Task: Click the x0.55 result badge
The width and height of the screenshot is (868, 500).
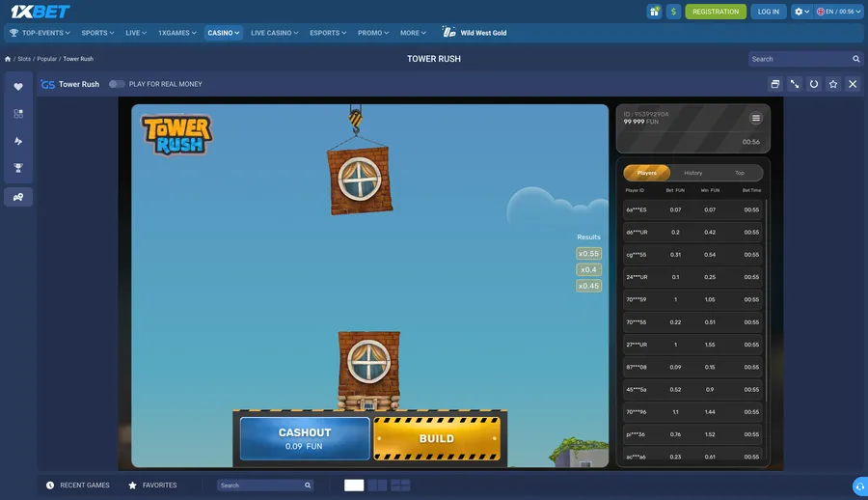Action: 588,253
